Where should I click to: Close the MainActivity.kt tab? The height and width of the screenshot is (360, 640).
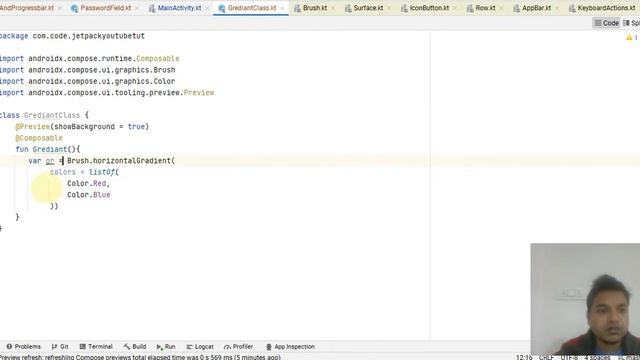pos(207,8)
